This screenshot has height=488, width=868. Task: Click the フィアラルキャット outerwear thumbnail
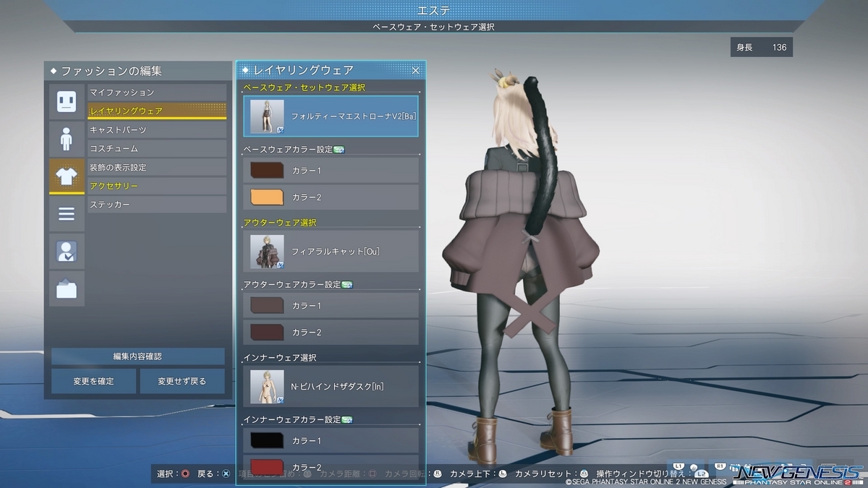click(x=267, y=252)
